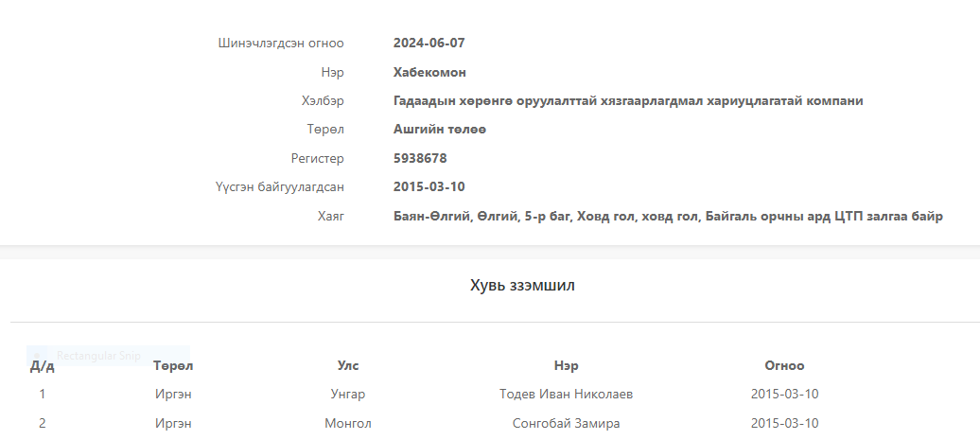Click register number 5938678
The image size is (980, 440).
click(x=420, y=158)
